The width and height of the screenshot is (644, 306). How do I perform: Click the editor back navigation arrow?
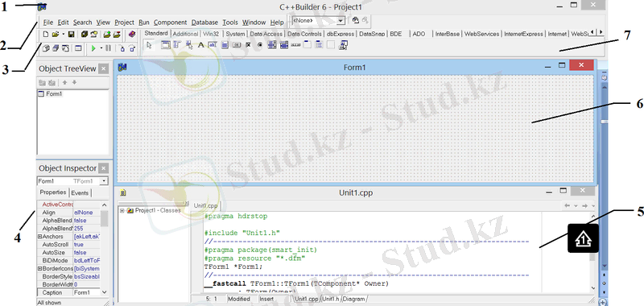(x=568, y=205)
